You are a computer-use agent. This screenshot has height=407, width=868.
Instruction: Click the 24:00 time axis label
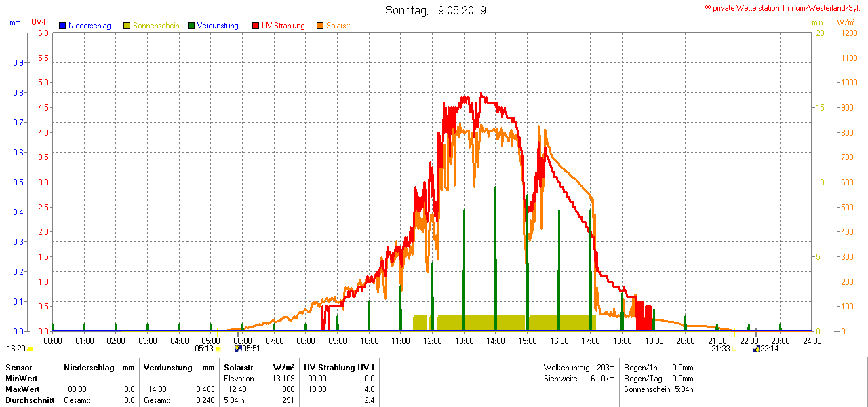[x=812, y=341]
